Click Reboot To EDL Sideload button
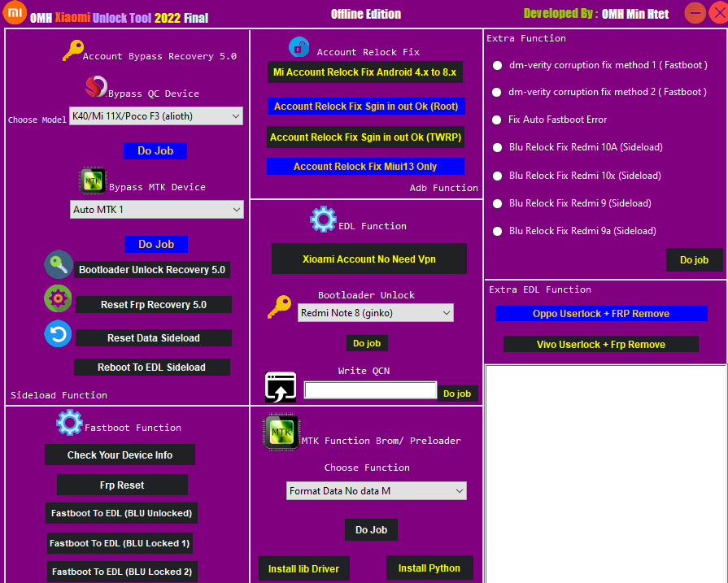 [152, 368]
